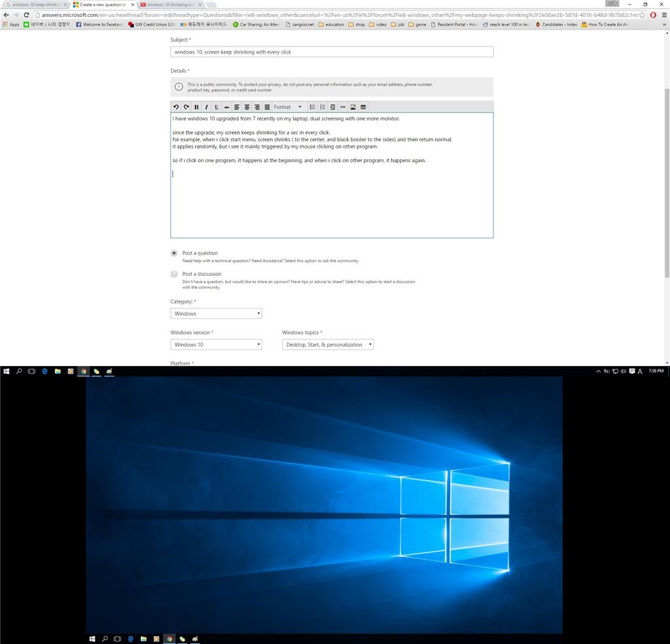The image size is (670, 644).
Task: Open Task View on the upper taskbar
Action: (x=31, y=371)
